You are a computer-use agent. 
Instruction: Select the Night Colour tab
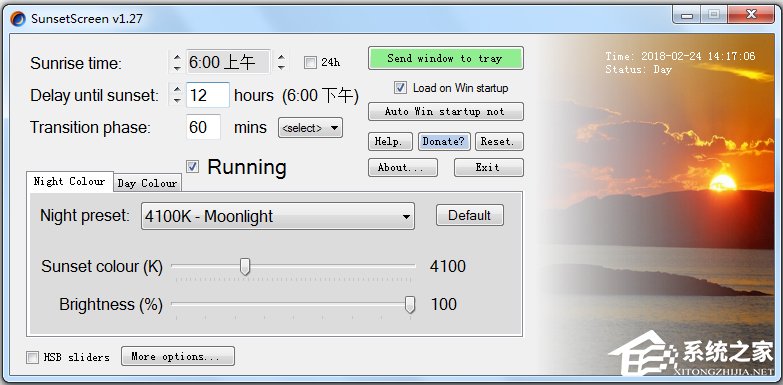pos(69,181)
